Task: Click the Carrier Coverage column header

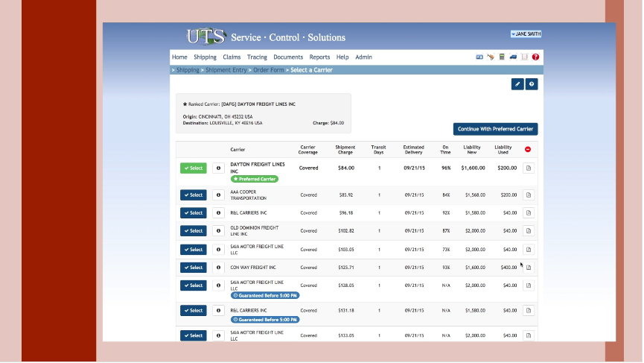Action: click(308, 150)
